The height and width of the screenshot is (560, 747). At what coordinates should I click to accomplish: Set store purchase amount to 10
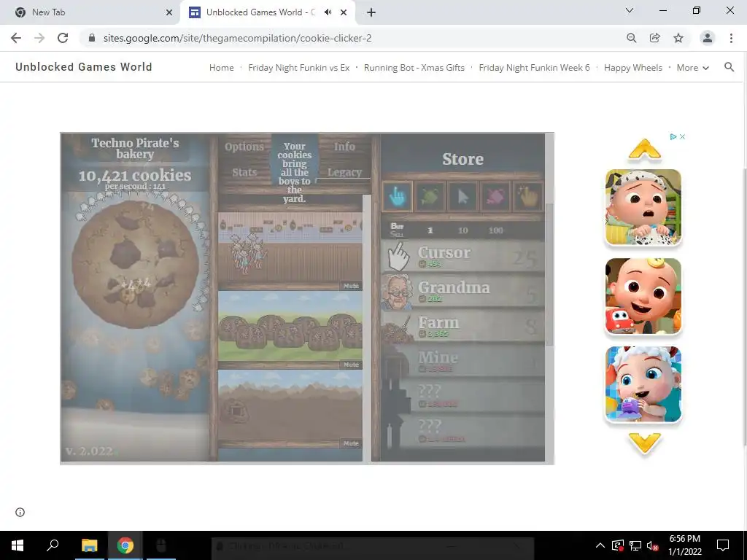[x=462, y=230]
